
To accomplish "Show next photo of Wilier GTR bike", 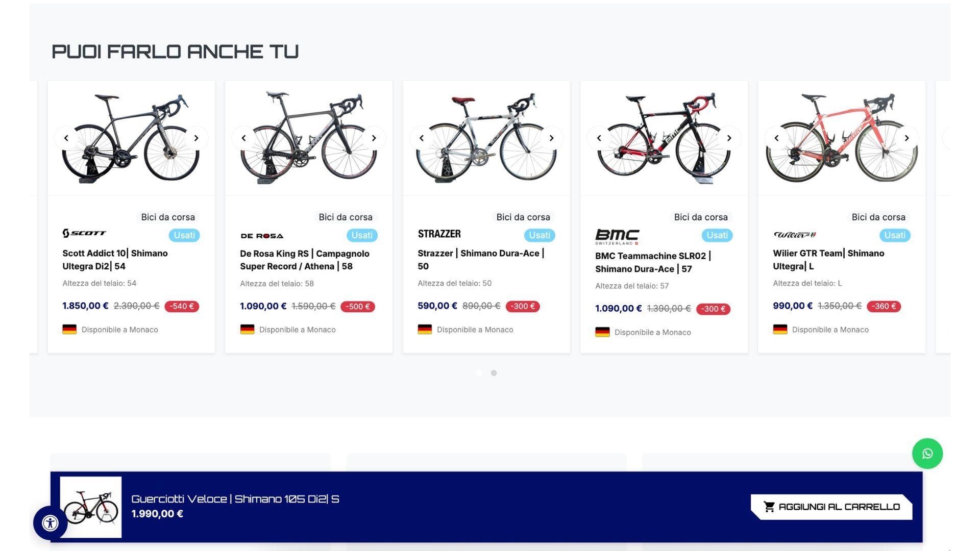I will point(906,138).
